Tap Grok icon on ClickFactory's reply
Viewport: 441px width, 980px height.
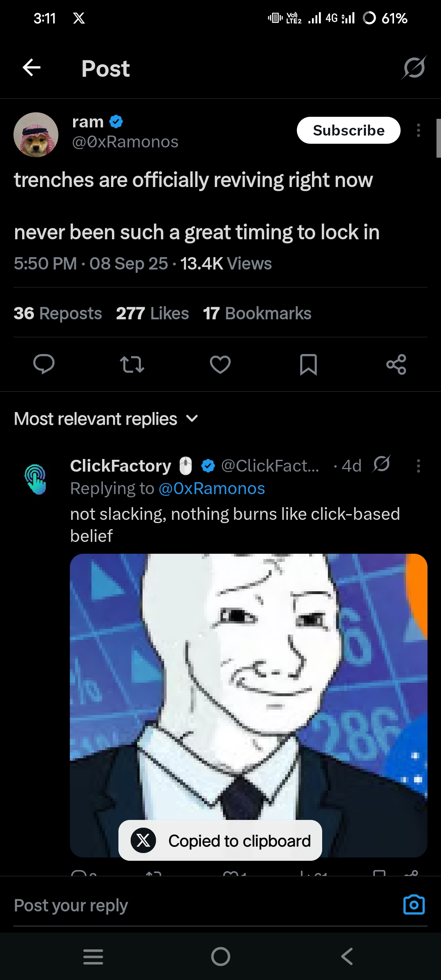point(382,465)
